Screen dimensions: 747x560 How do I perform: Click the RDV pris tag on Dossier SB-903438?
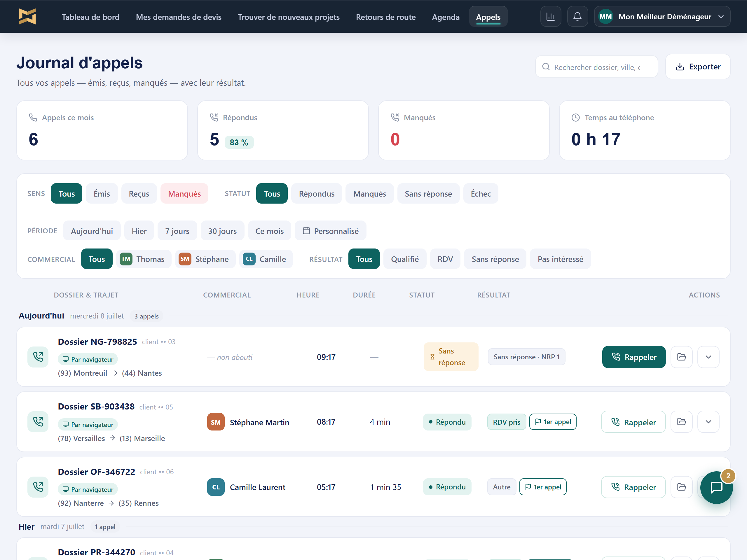click(507, 421)
